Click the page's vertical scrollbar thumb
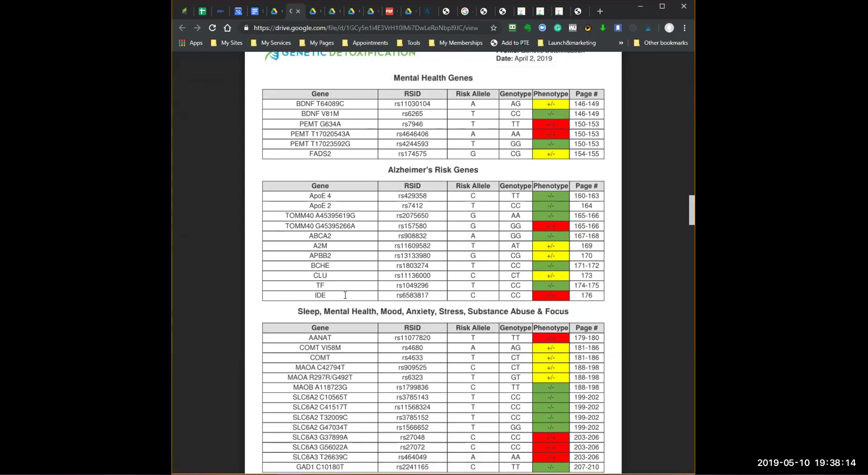 click(x=692, y=210)
